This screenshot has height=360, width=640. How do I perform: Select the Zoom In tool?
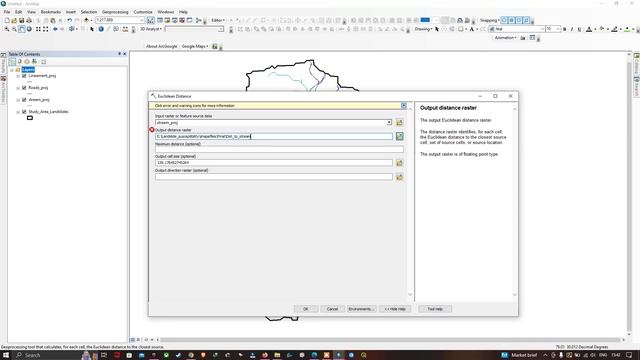pyautogui.click(x=7, y=29)
